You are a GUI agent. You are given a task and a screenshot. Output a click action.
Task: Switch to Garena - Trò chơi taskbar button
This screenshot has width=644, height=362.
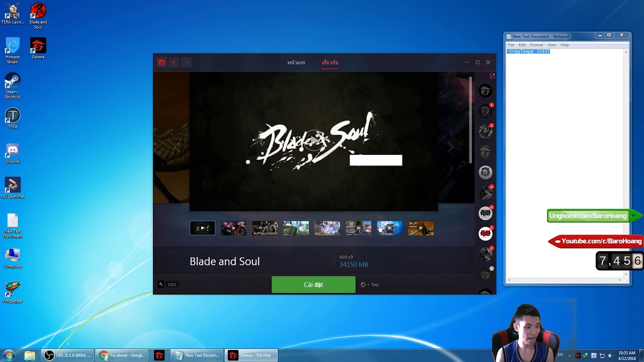tap(251, 355)
